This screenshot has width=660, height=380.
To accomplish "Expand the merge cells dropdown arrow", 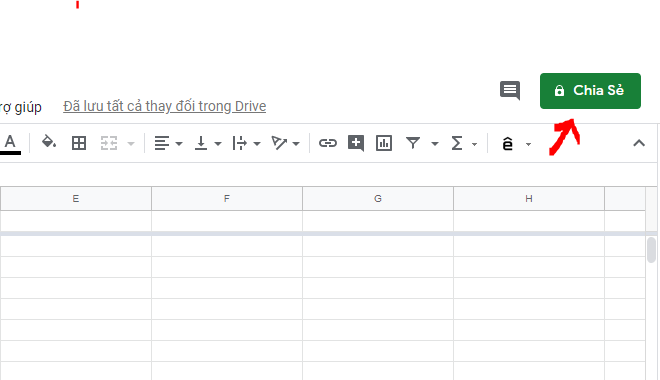I will click(x=131, y=144).
